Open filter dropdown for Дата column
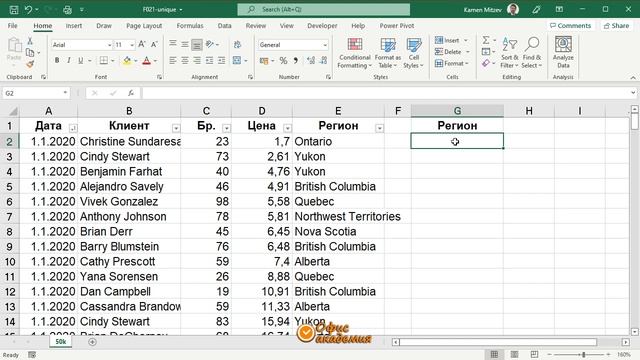Image resolution: width=640 pixels, height=360 pixels. pos(73,128)
